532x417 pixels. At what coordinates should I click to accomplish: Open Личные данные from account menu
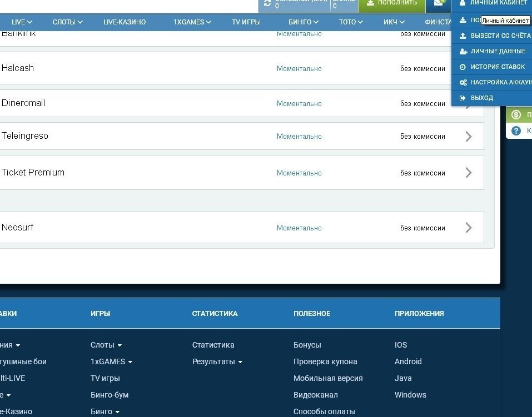pos(491,51)
